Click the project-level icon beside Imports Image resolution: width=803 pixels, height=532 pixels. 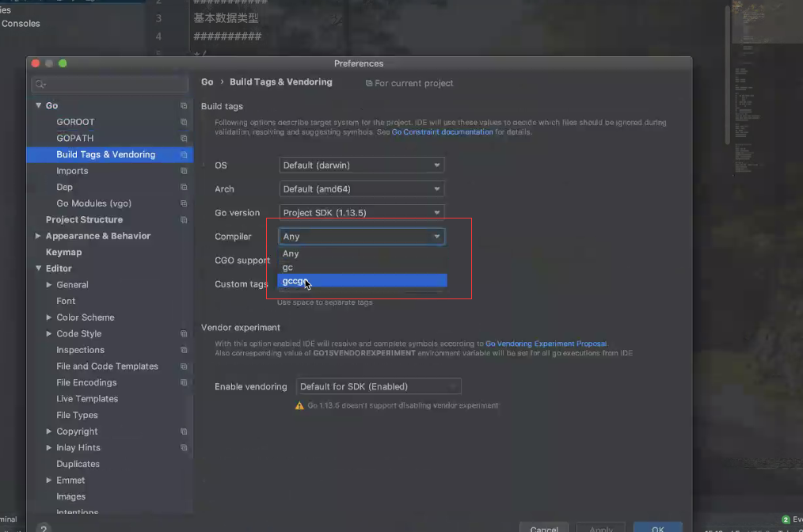pyautogui.click(x=184, y=171)
